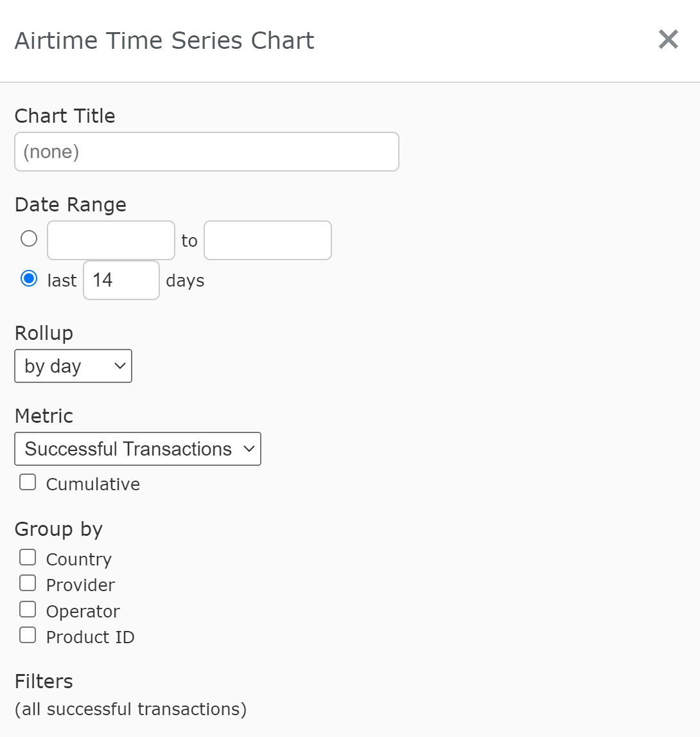Check Group by Operator
Viewport: 700px width, 737px height.
(28, 610)
